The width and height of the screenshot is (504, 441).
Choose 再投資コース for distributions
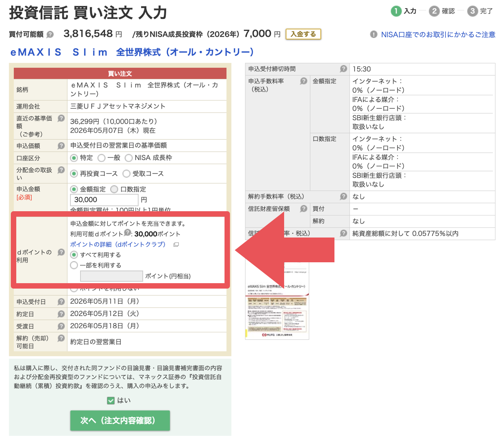74,174
